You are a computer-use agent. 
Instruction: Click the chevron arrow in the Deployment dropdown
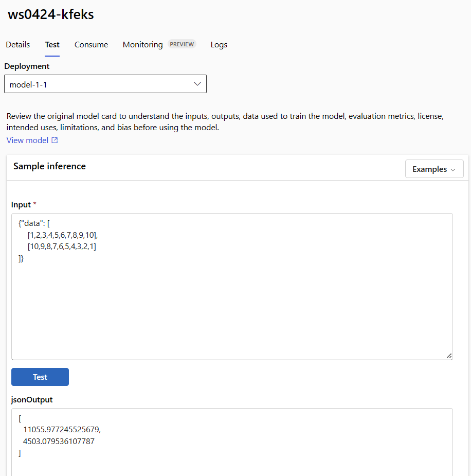click(197, 84)
